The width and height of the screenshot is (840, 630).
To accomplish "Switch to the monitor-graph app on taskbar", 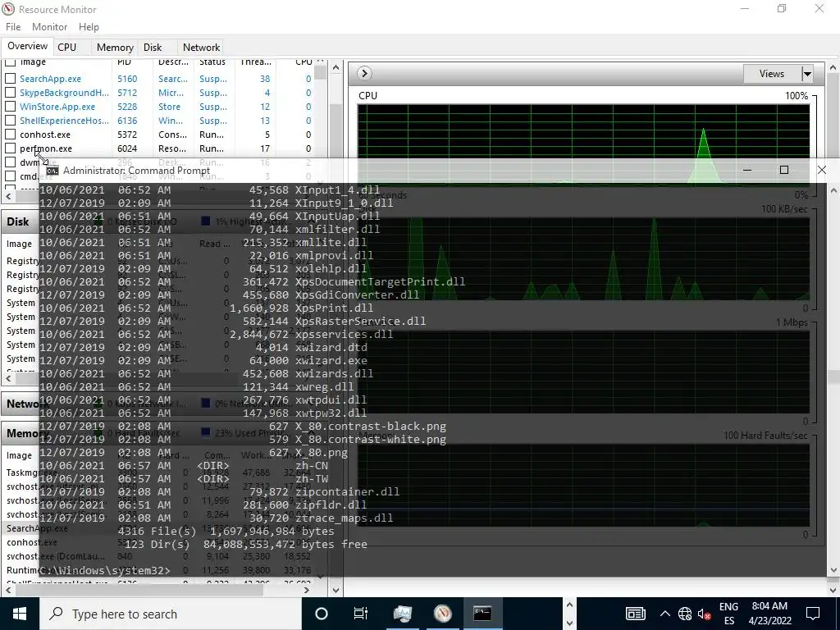I will click(x=402, y=614).
